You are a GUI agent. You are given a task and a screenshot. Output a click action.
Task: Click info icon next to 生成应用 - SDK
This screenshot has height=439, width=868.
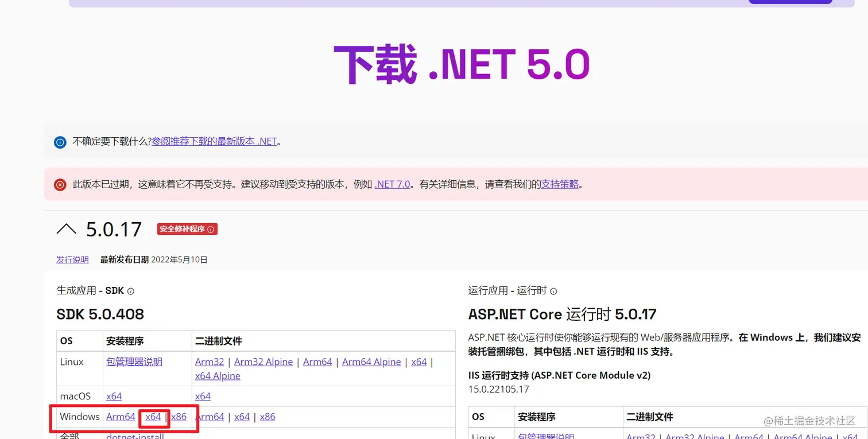click(130, 292)
